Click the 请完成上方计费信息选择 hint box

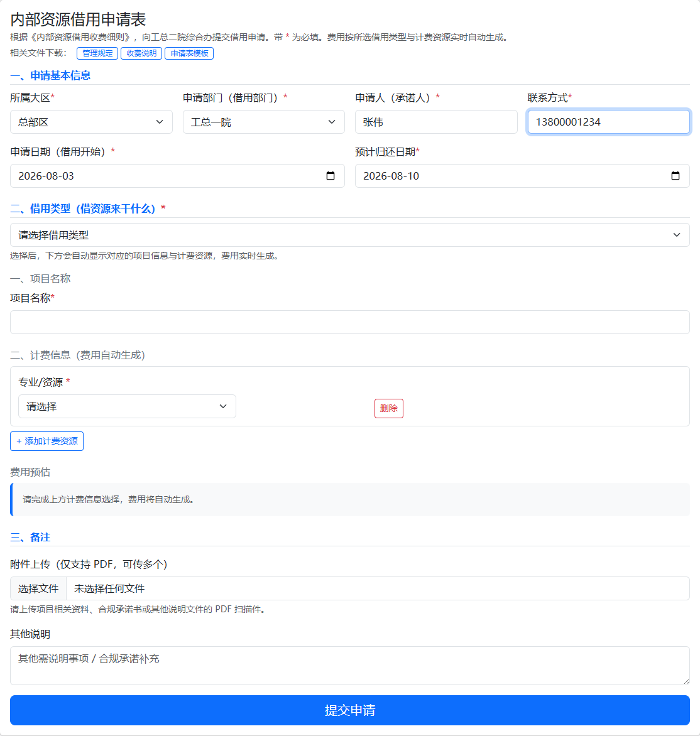click(350, 499)
